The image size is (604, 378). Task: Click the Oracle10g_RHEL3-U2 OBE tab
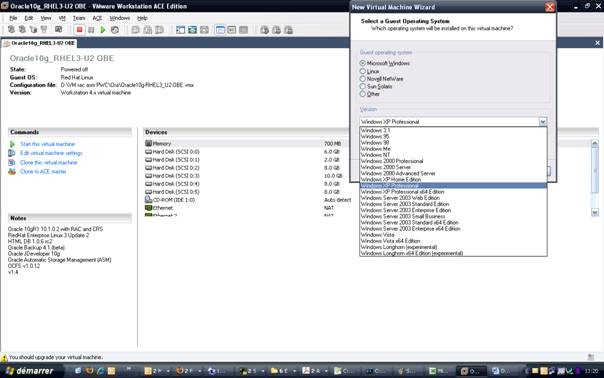tap(39, 43)
